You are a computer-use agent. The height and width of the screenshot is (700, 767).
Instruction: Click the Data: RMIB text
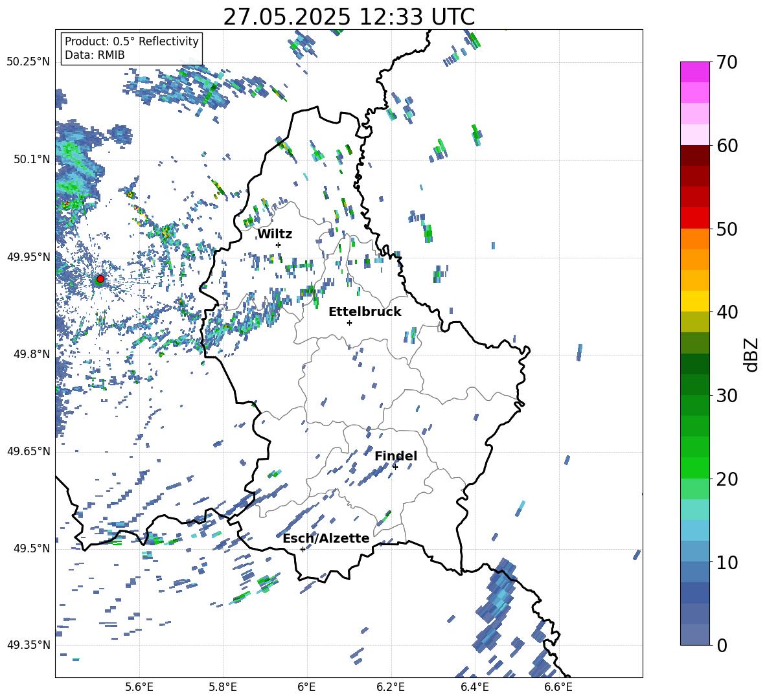click(x=95, y=55)
